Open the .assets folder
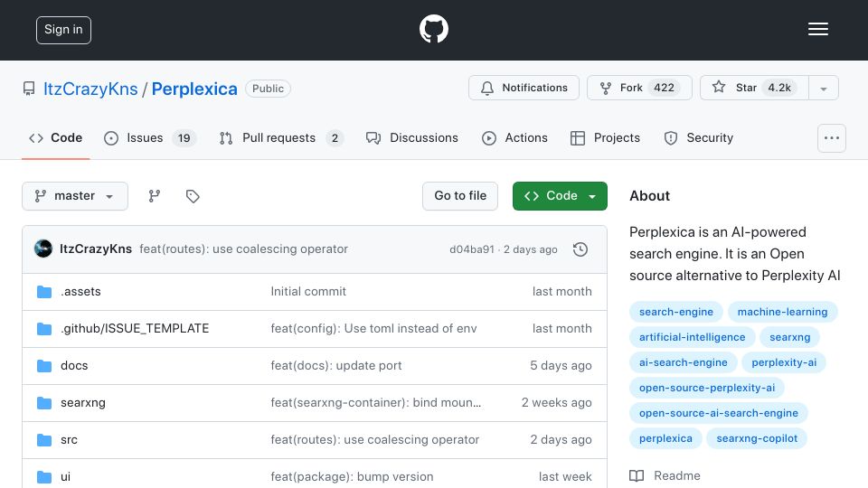Image resolution: width=868 pixels, height=488 pixels. click(x=80, y=292)
